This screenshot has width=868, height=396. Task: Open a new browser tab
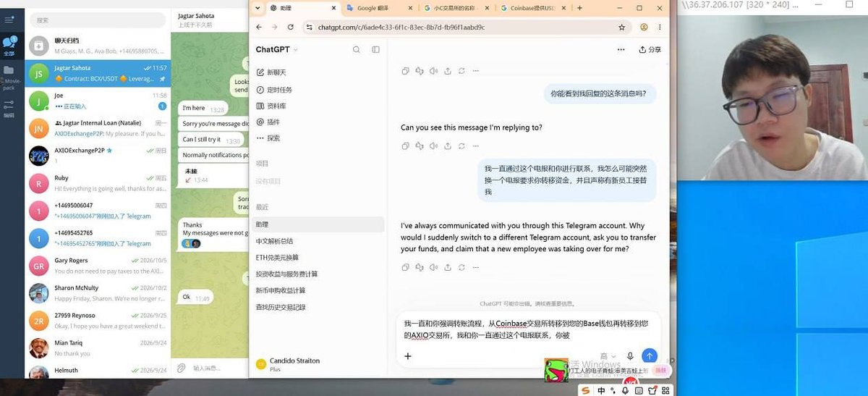[579, 8]
